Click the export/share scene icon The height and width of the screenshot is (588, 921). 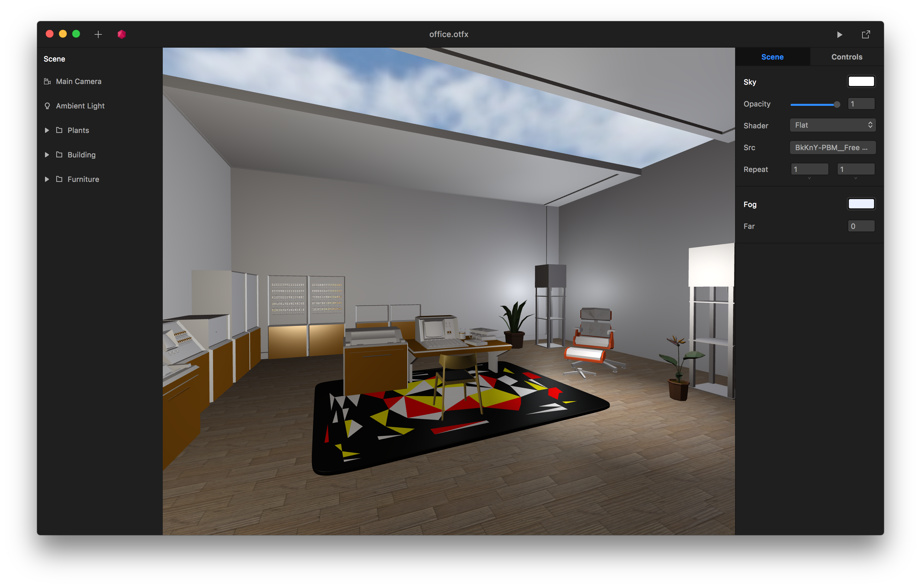pos(866,33)
